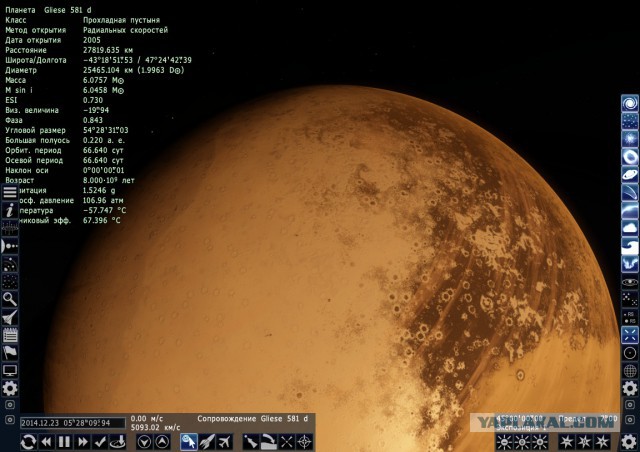Sync time with the circular arrows button
The height and width of the screenshot is (452, 640).
(28, 442)
